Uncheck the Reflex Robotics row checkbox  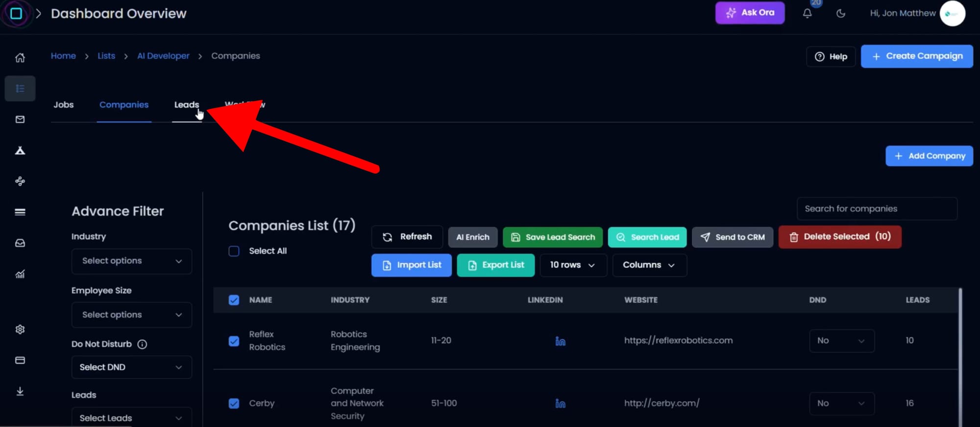click(234, 341)
